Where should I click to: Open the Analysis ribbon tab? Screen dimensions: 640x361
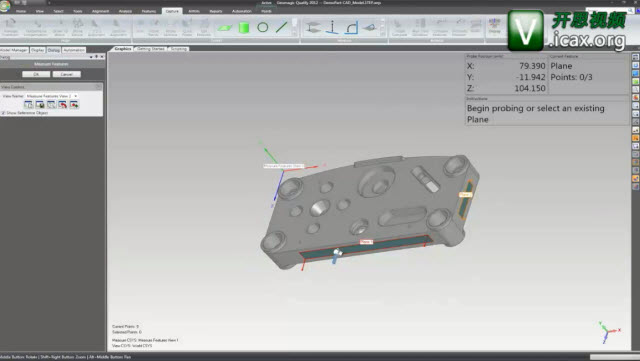125,11
